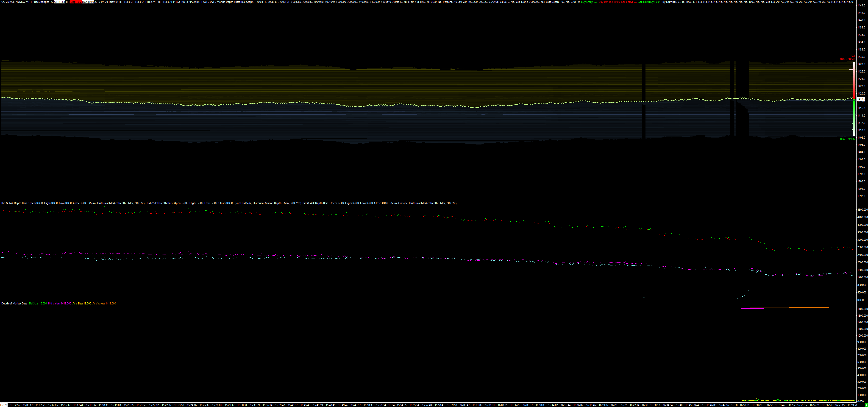Click Buy Entry: 0.0 text in header
This screenshot has width=868, height=407.
point(589,2)
